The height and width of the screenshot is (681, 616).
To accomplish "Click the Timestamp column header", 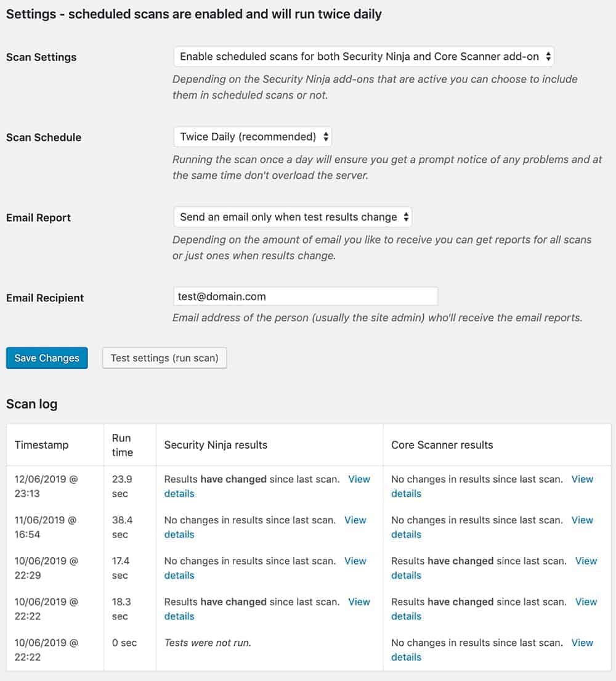I will 41,445.
